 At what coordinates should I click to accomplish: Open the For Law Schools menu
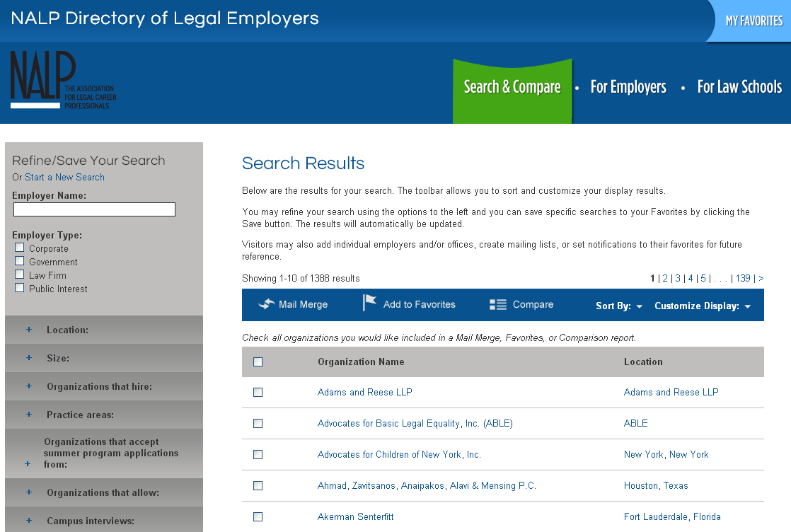pos(739,87)
